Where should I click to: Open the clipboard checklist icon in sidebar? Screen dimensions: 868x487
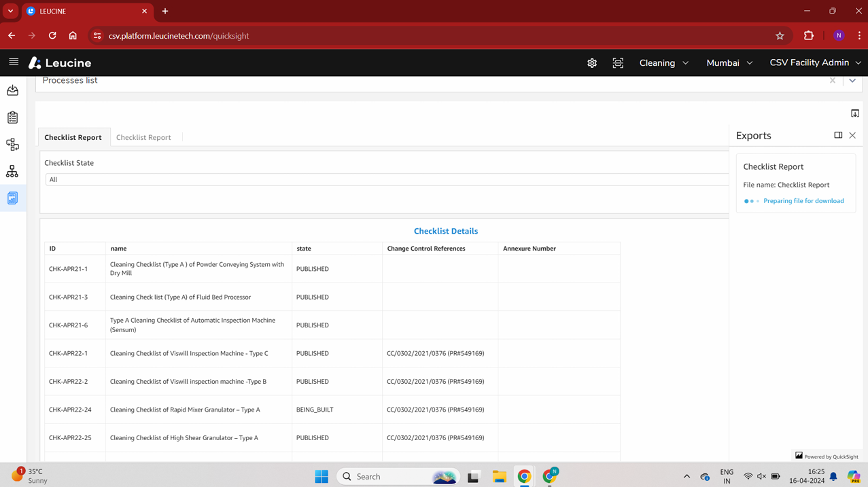pyautogui.click(x=12, y=118)
